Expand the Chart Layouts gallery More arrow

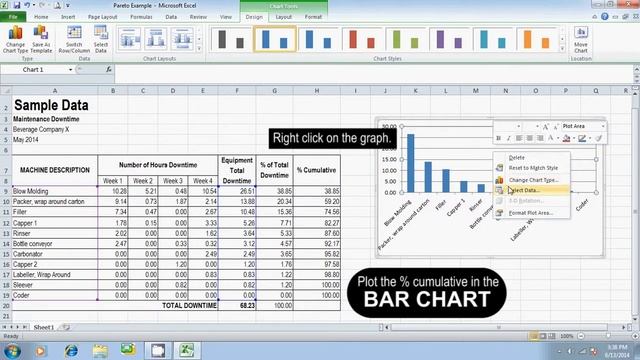tap(199, 49)
